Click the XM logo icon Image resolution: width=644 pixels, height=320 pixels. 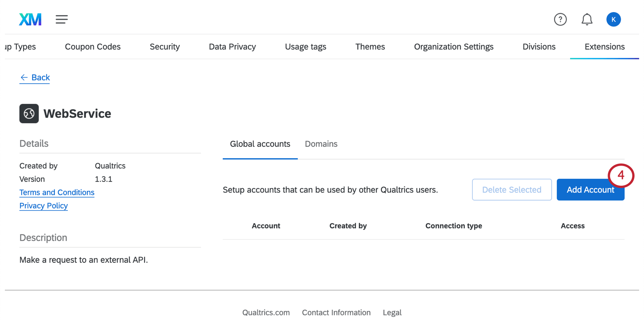tap(30, 19)
